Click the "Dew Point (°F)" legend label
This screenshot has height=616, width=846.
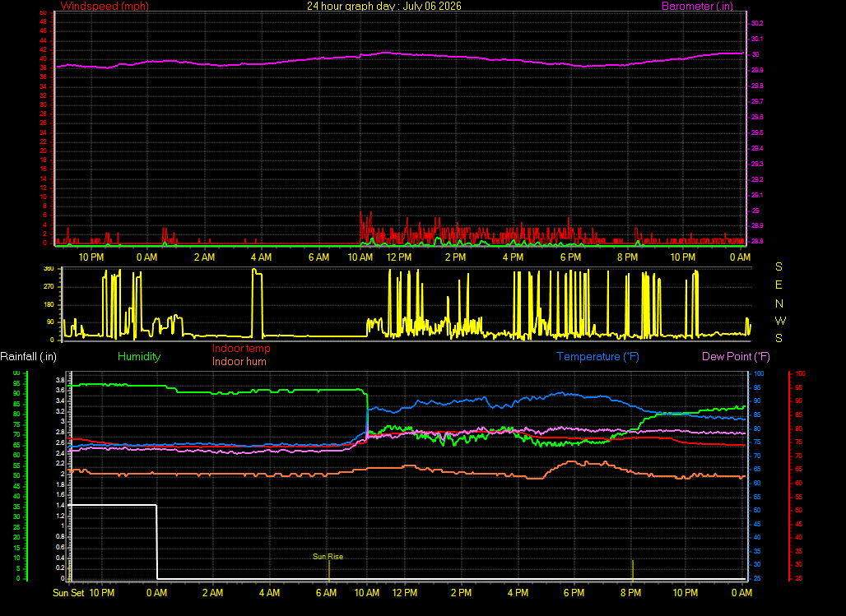[736, 357]
